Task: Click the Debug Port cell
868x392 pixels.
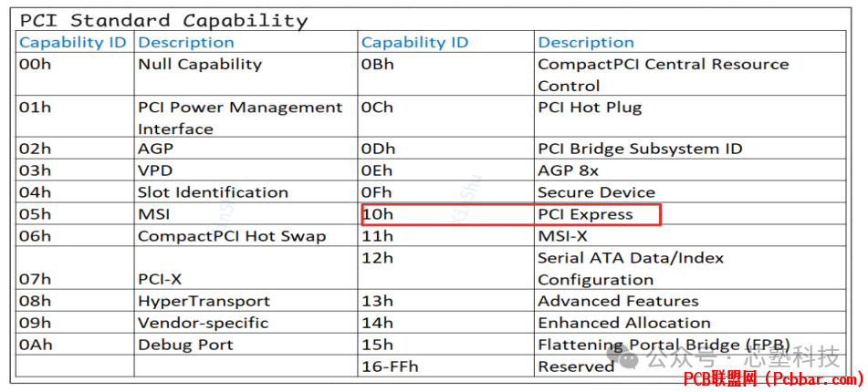Action: coord(185,345)
